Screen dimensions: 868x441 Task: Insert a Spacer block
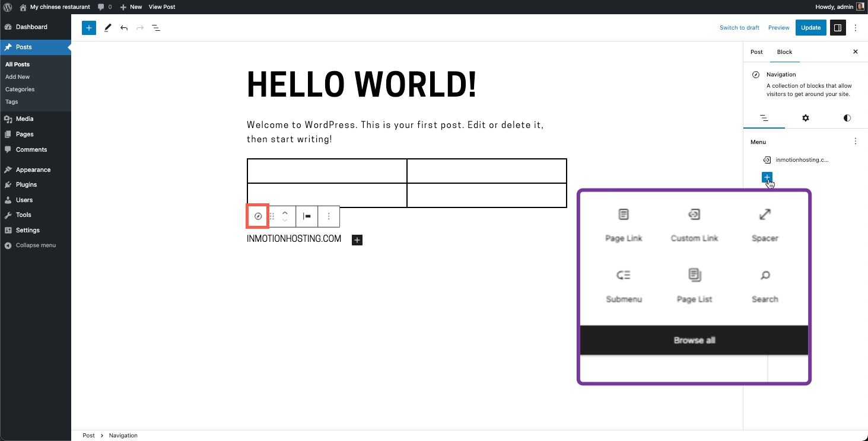pyautogui.click(x=765, y=225)
